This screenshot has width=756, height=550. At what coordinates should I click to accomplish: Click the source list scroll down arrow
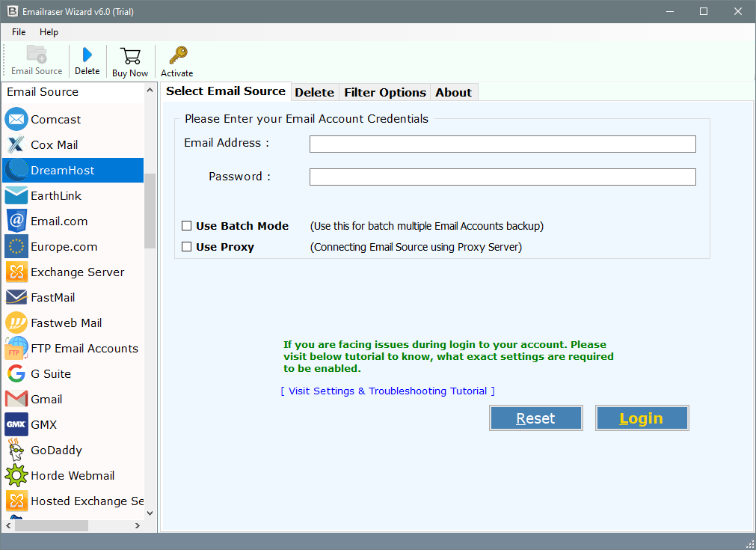click(x=150, y=513)
